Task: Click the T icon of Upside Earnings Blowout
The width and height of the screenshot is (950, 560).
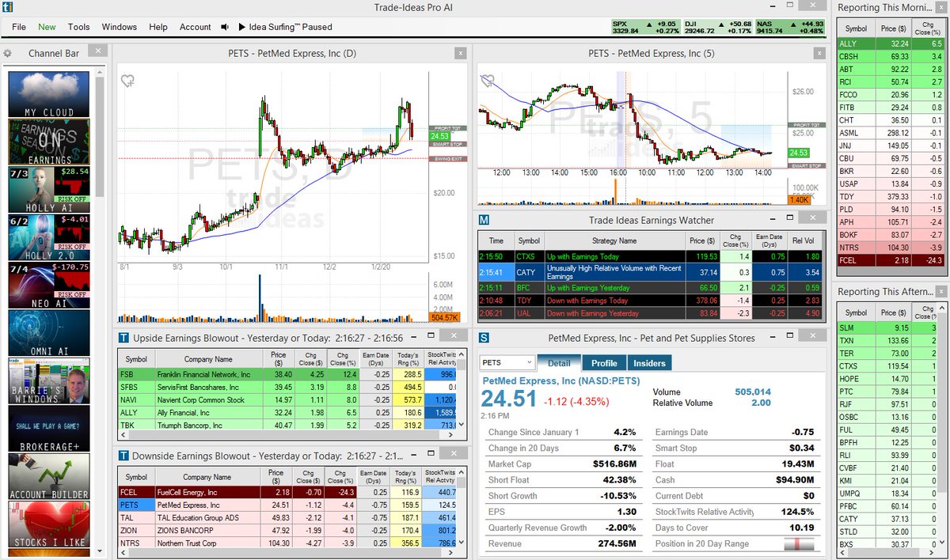Action: point(123,339)
